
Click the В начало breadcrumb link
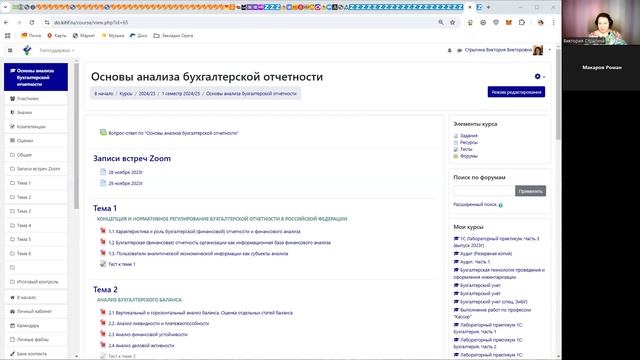coord(104,93)
